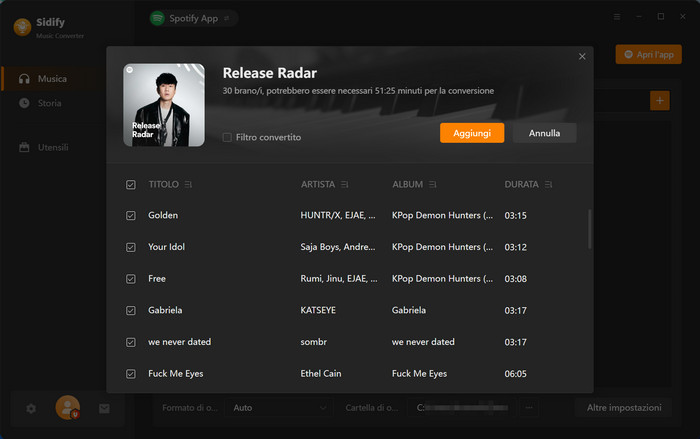700x439 pixels.
Task: Open the mail envelope icon
Action: 104,408
